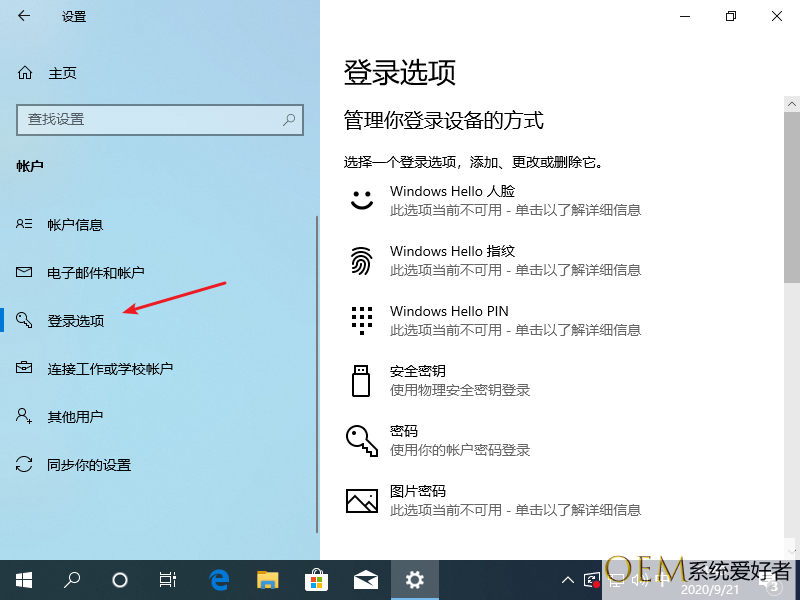
Task: Open 连接工作或学校帐户 page
Action: tap(110, 369)
